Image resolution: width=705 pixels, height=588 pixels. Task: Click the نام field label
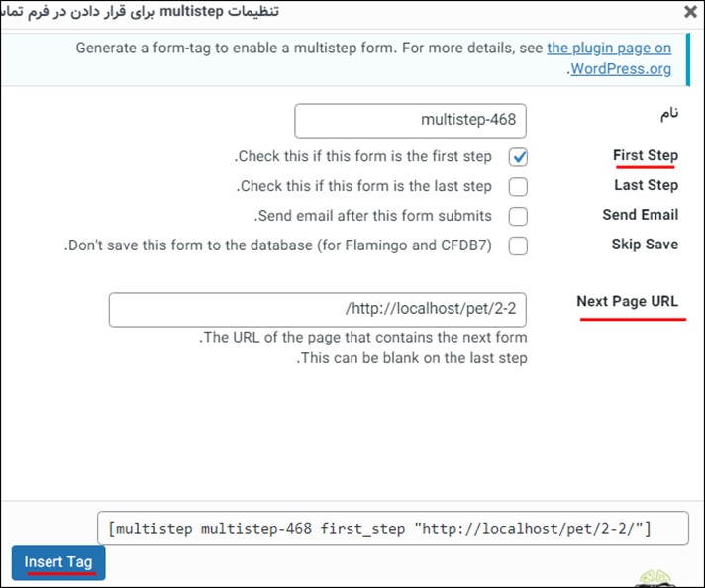(669, 113)
